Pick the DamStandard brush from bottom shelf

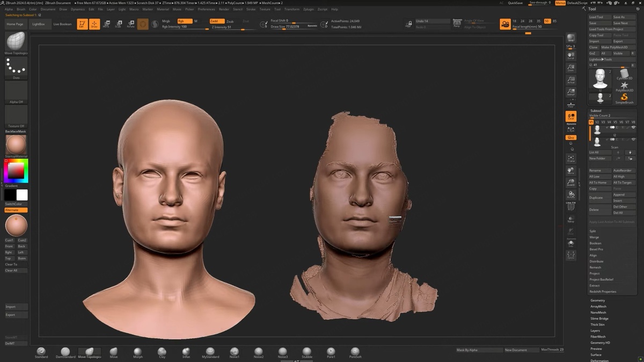(65, 352)
